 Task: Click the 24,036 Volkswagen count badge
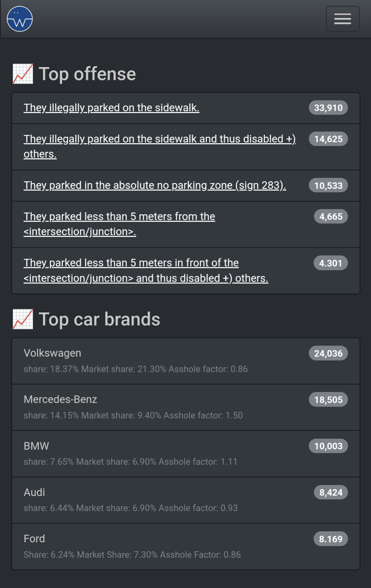point(328,353)
